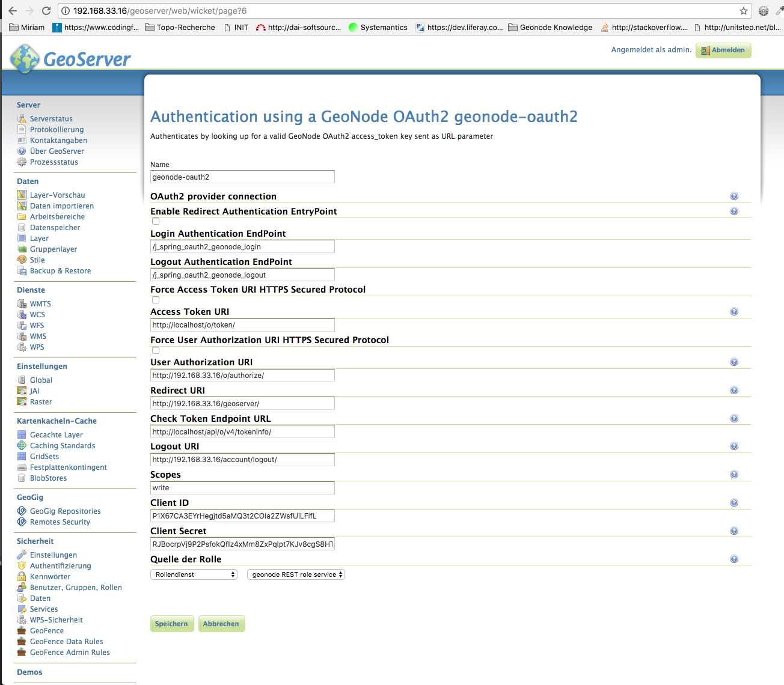
Task: Open the Systemantics bookmark
Action: [x=378, y=28]
